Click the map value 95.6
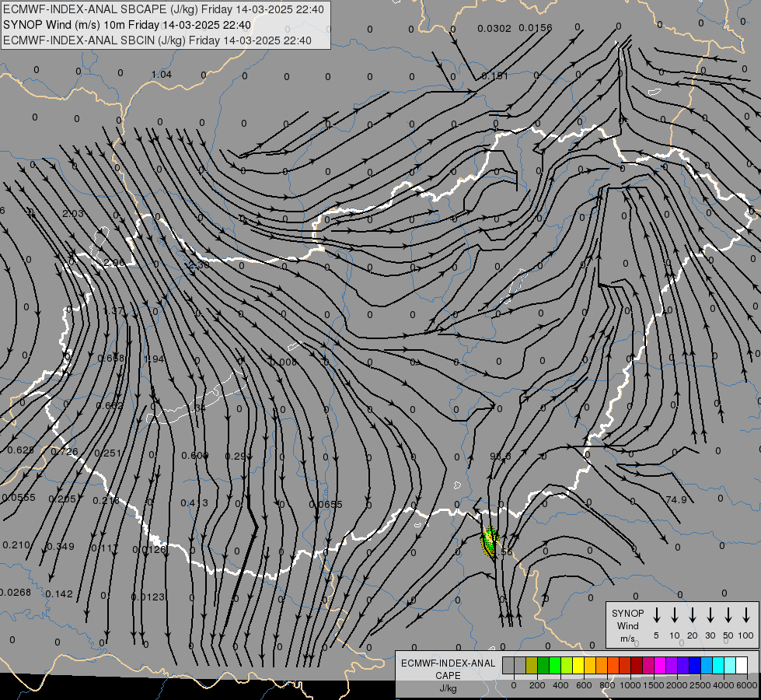This screenshot has width=761, height=700. tap(501, 457)
